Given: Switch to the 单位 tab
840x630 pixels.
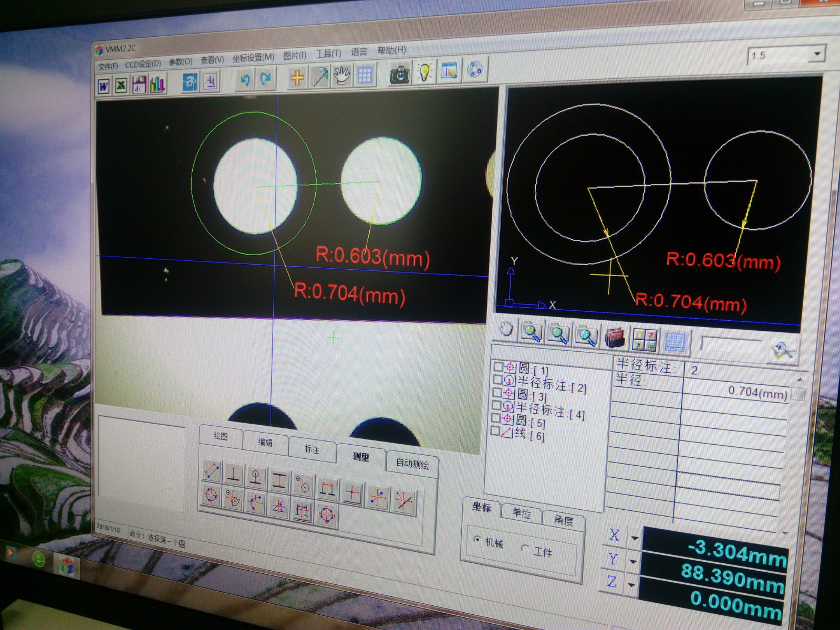Looking at the screenshot, I should [x=521, y=513].
